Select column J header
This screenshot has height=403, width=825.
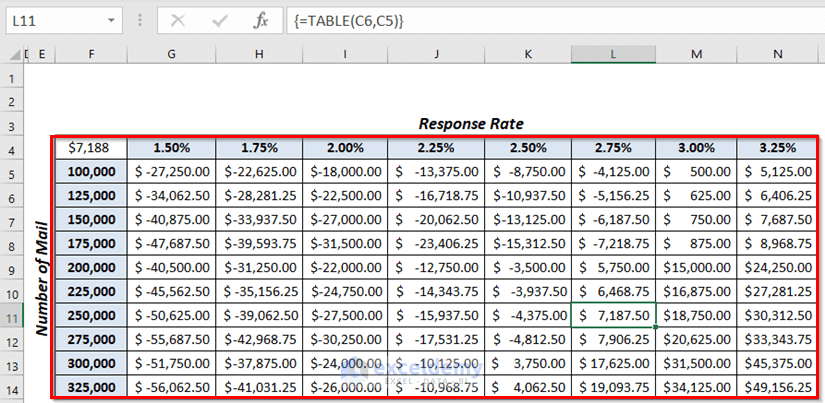436,54
